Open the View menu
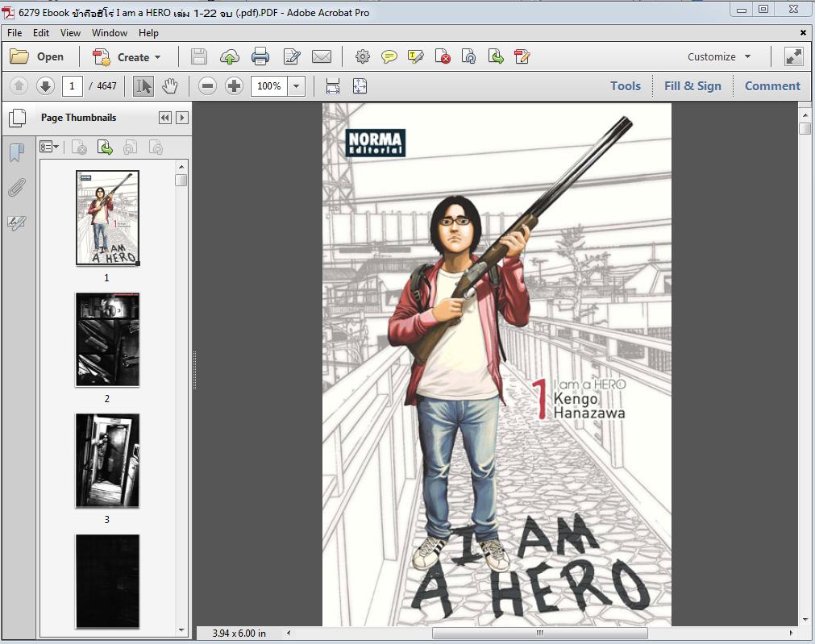815x644 pixels. click(70, 33)
